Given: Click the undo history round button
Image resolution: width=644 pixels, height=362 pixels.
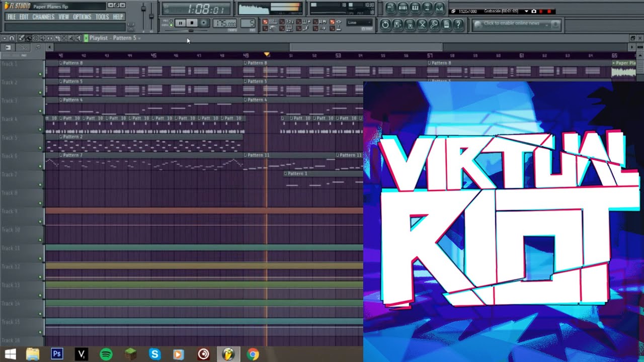Looking at the screenshot, I should tap(385, 25).
